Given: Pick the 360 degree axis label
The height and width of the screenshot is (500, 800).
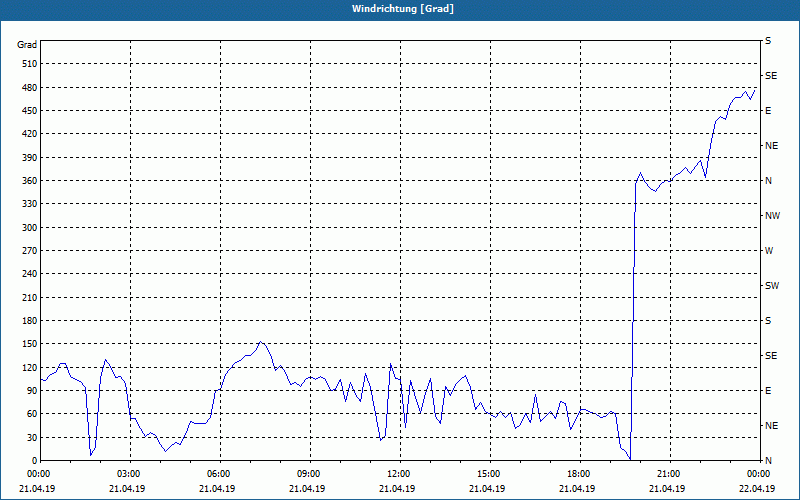Looking at the screenshot, I should 29,181.
